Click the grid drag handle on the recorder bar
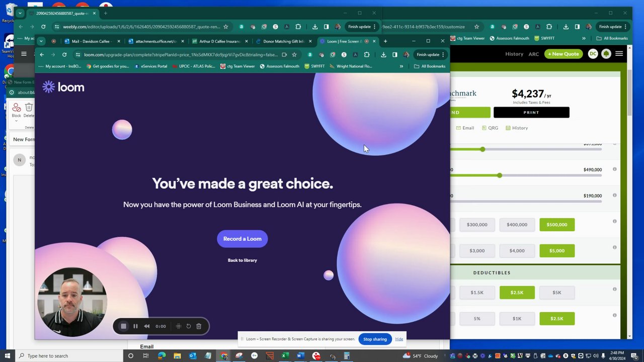 [179, 326]
